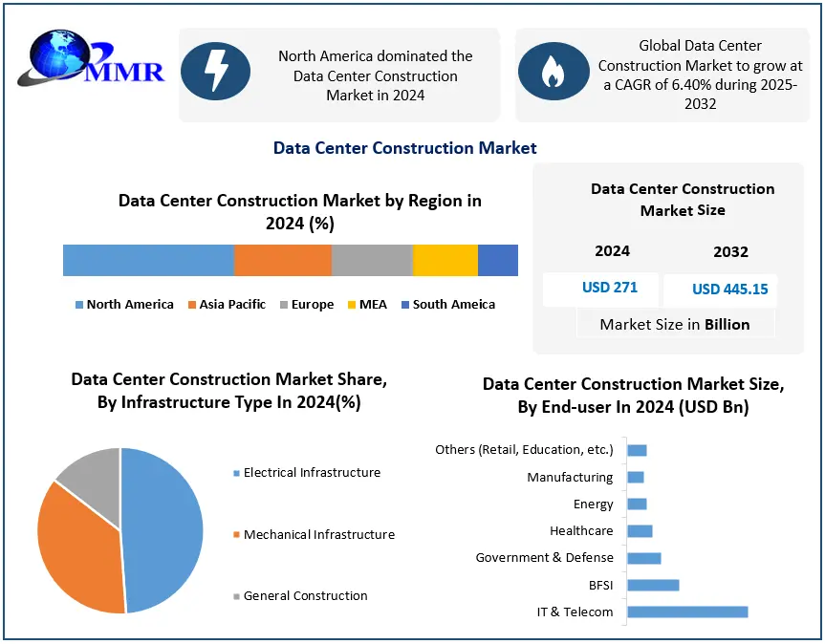Click the Healthcare bar
This screenshot has width=825, height=644.
(640, 531)
